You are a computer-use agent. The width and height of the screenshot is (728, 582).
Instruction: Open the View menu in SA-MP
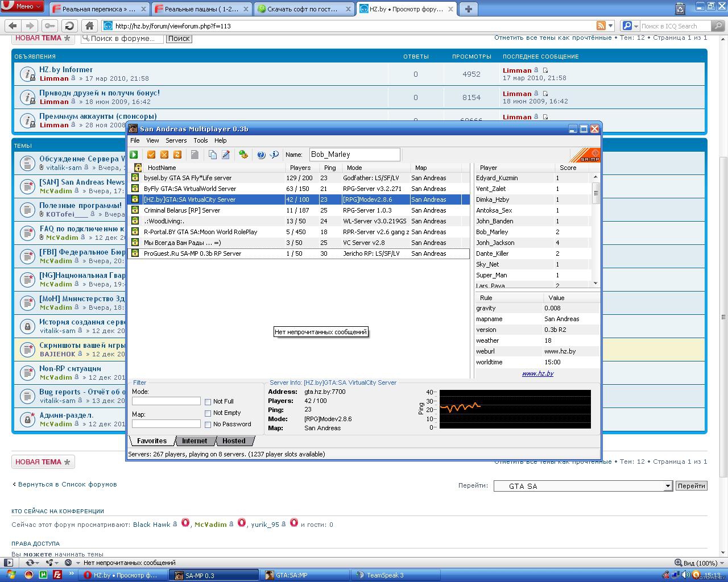152,140
